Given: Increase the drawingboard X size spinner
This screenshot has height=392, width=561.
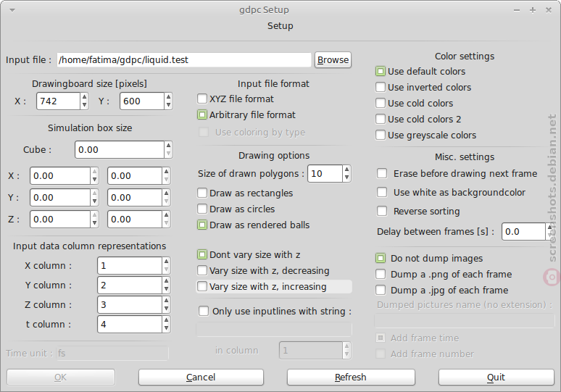Looking at the screenshot, I should pos(84,97).
